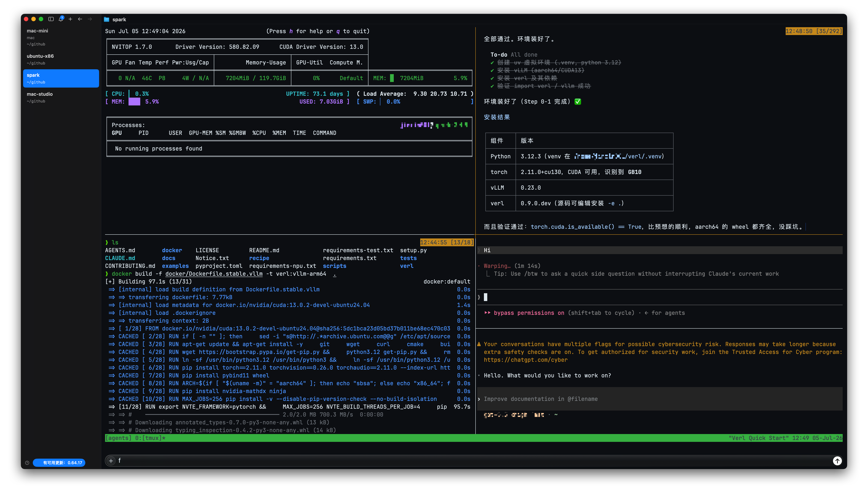Select the mac-studio workspace
The image size is (868, 497).
point(61,97)
